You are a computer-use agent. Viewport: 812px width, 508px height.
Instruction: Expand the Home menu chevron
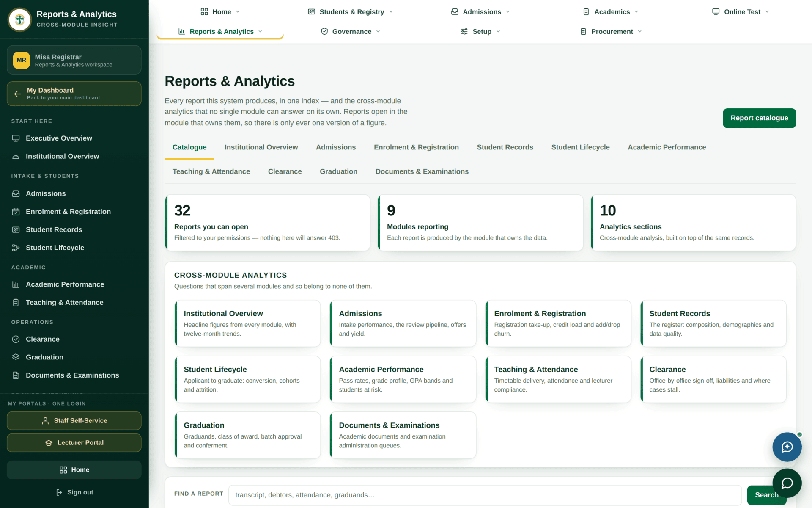point(238,12)
